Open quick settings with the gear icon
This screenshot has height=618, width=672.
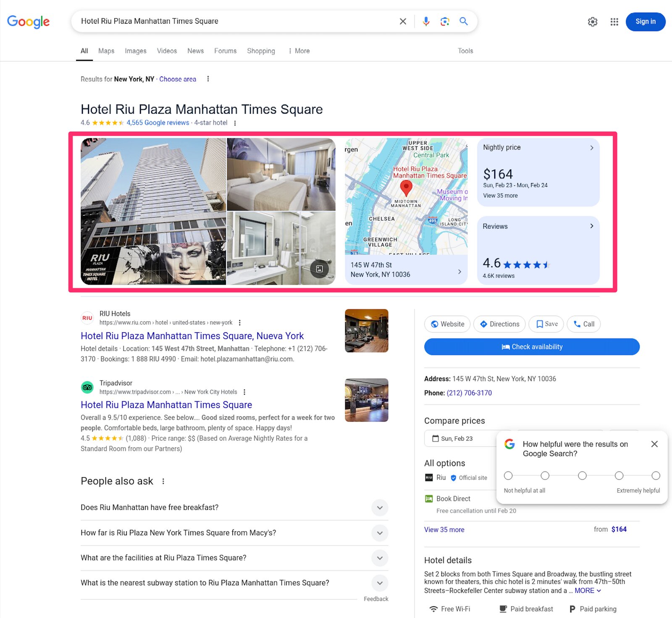pos(593,21)
